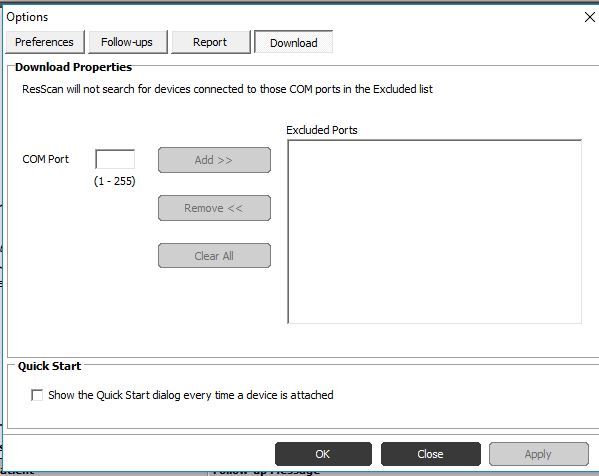Image resolution: width=599 pixels, height=476 pixels.
Task: Click the Quick Start group heading
Action: 49,366
